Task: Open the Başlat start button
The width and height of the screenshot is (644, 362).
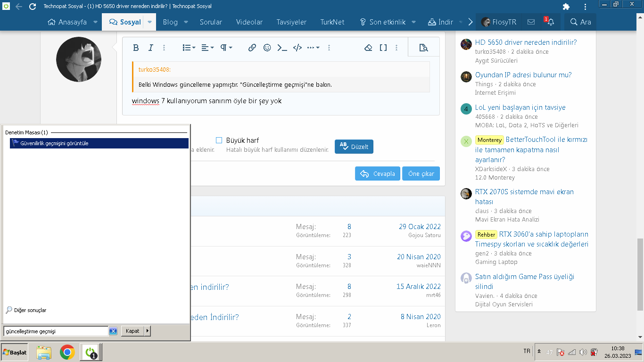Action: tap(15, 352)
